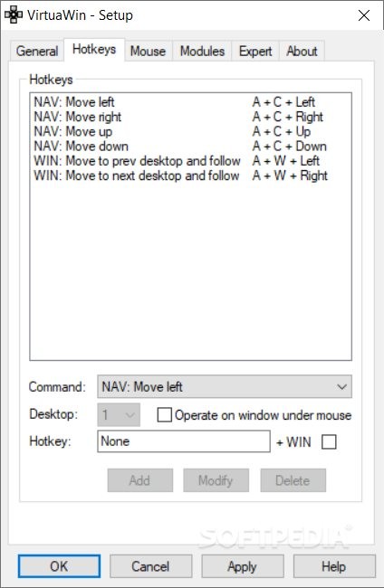Open the Mouse tab

coord(148,51)
